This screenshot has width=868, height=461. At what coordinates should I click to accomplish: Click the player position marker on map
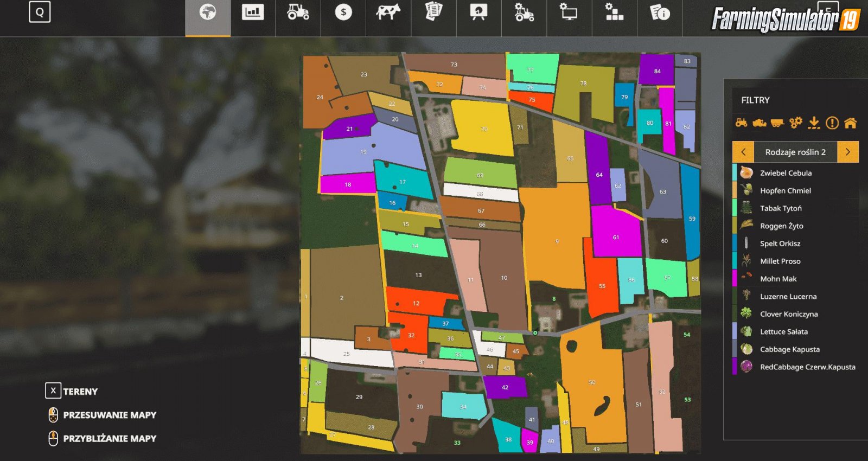535,333
